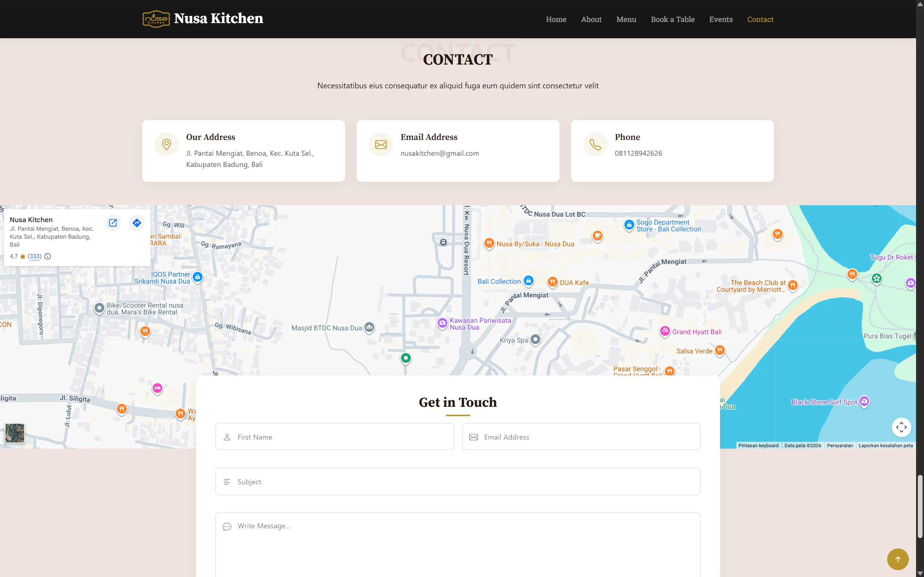Open the Events navigation link
Viewport: 924px width, 577px height.
click(x=720, y=19)
